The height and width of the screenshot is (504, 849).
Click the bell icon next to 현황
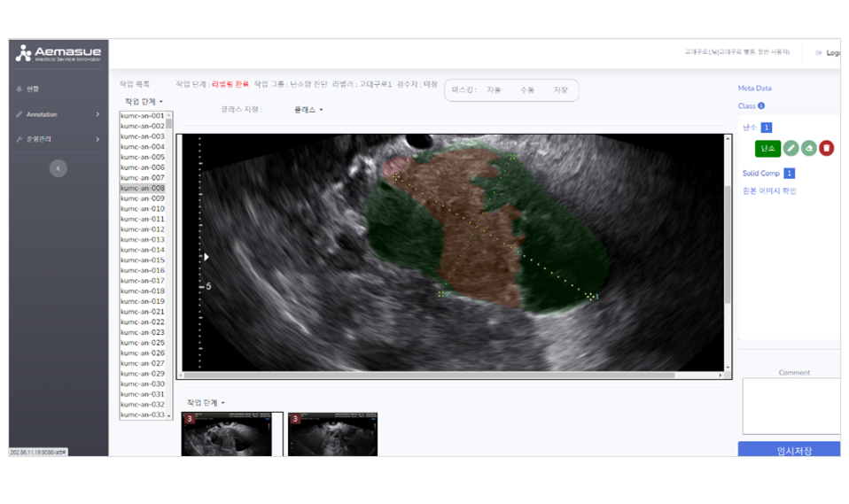pos(19,89)
